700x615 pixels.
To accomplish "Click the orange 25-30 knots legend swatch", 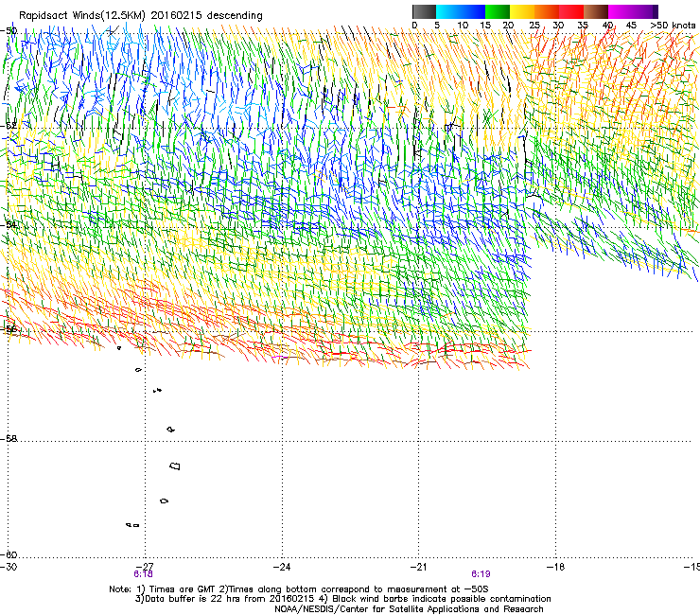I will [x=547, y=11].
